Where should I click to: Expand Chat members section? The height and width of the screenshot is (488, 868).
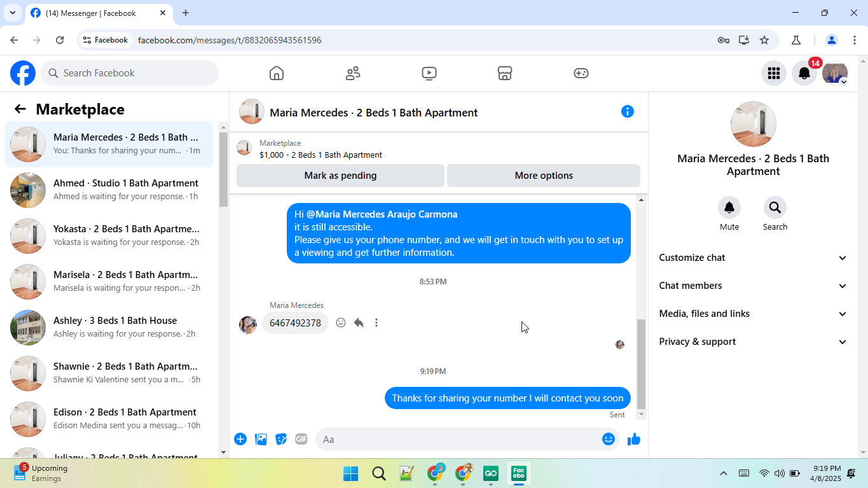pos(754,286)
